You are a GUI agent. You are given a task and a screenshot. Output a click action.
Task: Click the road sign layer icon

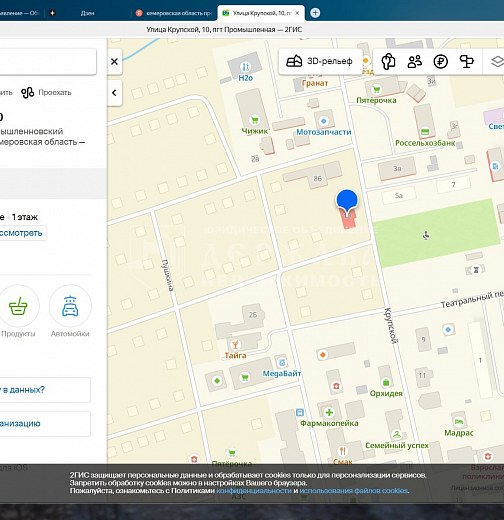click(x=466, y=62)
